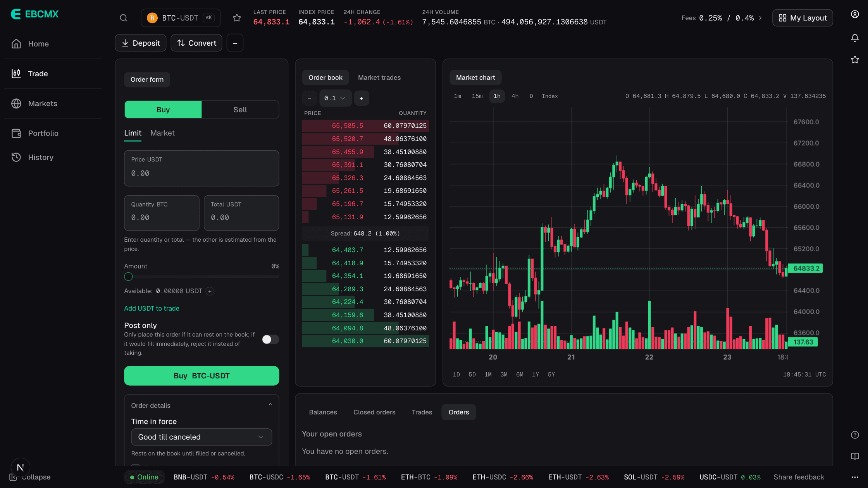
Task: Click the Price USDT input field
Action: [x=201, y=168]
